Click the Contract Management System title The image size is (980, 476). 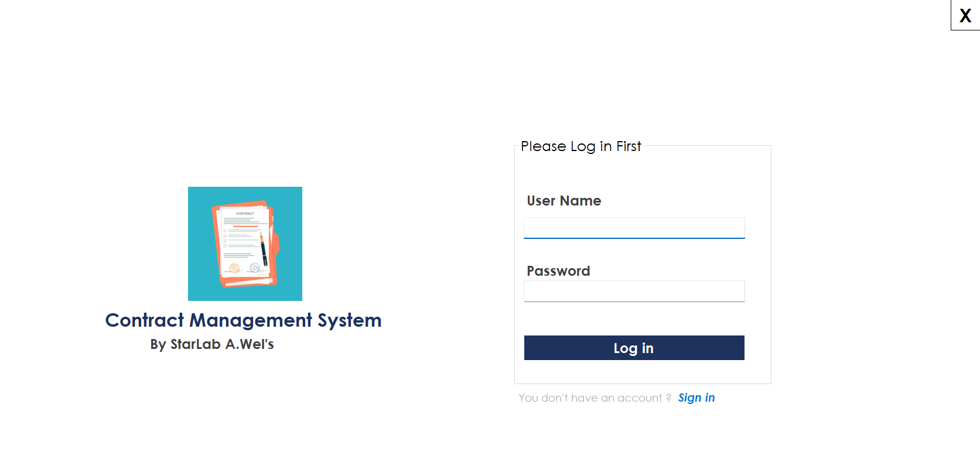tap(243, 320)
